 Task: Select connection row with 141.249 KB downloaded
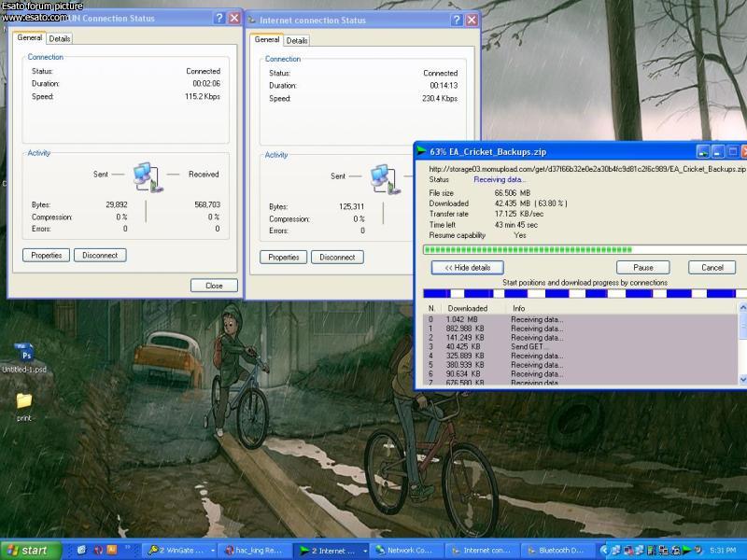[x=581, y=338]
